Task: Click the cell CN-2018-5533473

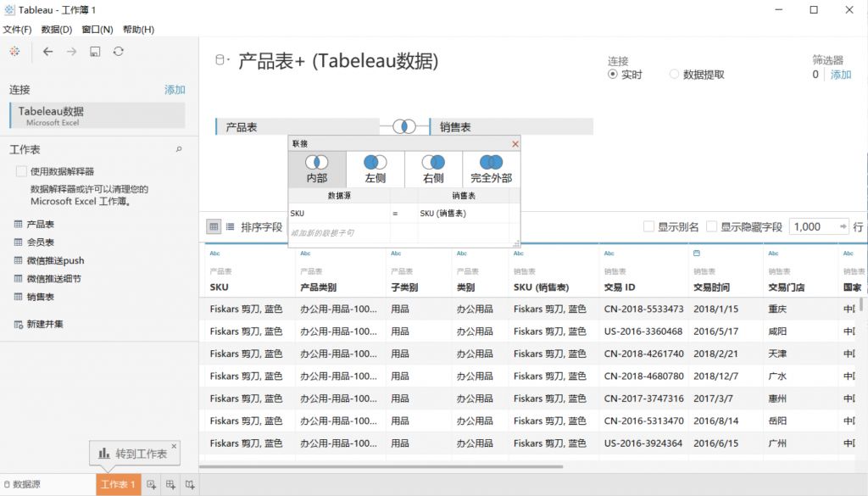Action: 644,309
